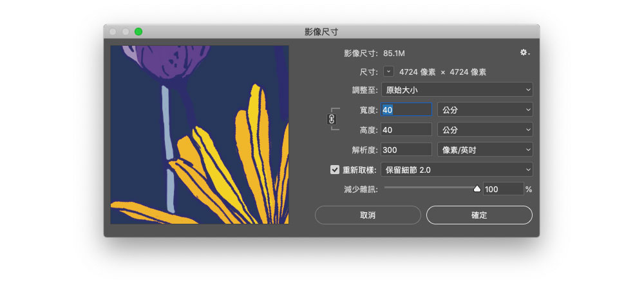The width and height of the screenshot is (644, 285).
Task: Click the 解析度 value field showing 300
Action: [406, 150]
